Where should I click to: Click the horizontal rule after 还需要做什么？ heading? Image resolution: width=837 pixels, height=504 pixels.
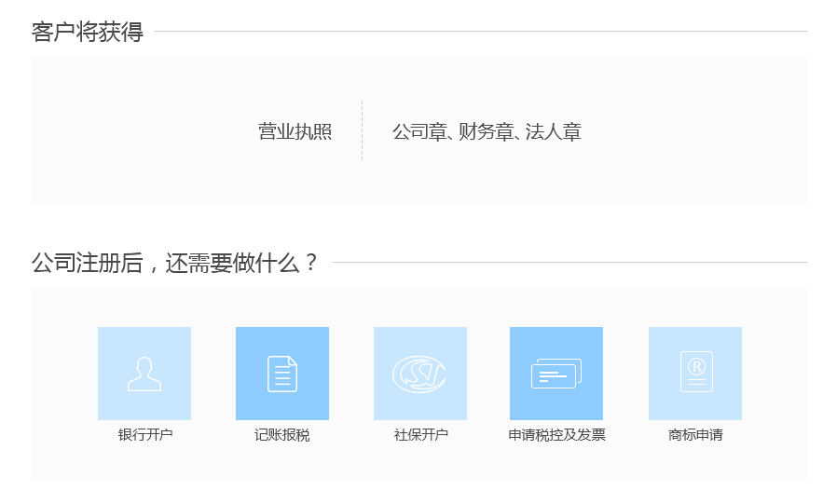(569, 263)
